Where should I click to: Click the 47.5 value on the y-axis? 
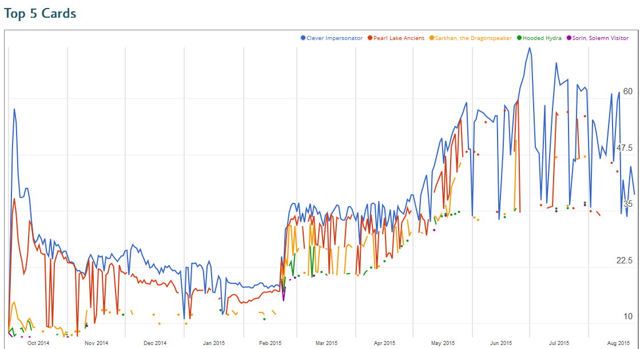click(x=624, y=148)
